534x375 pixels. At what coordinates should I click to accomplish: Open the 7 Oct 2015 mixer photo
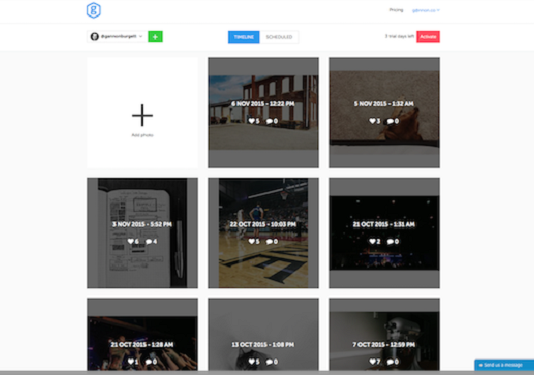click(384, 334)
